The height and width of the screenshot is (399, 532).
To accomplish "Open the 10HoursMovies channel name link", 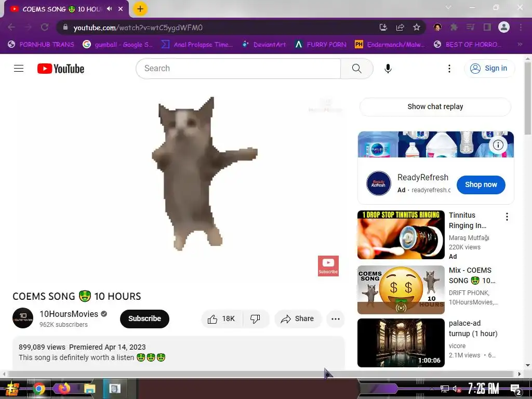I will click(69, 314).
